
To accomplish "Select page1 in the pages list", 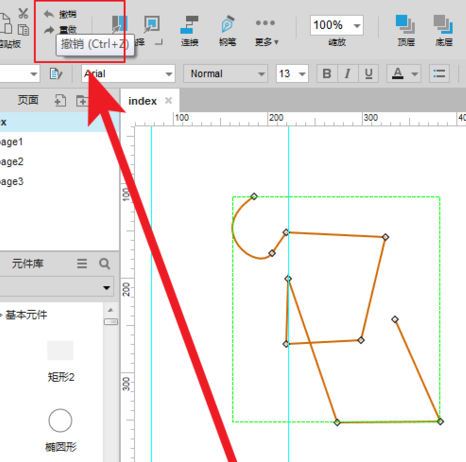I will click(59, 142).
